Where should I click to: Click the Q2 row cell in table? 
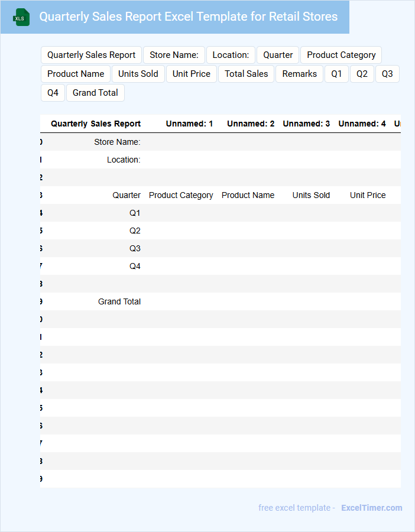135,231
